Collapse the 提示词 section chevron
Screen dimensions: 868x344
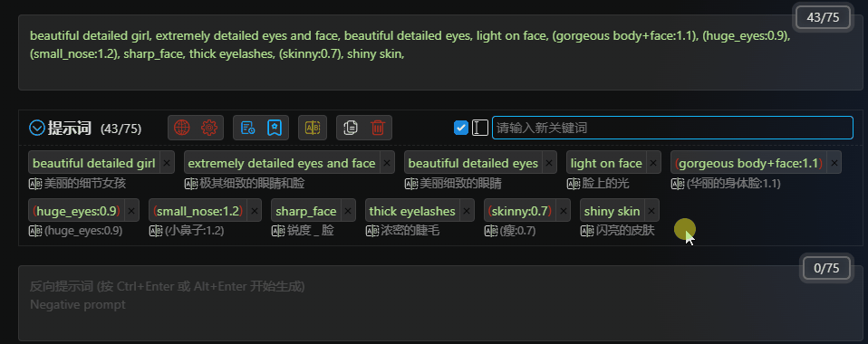pos(36,129)
